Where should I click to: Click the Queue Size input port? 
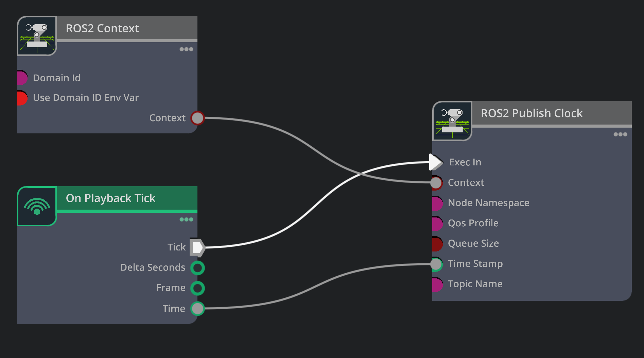tap(437, 244)
